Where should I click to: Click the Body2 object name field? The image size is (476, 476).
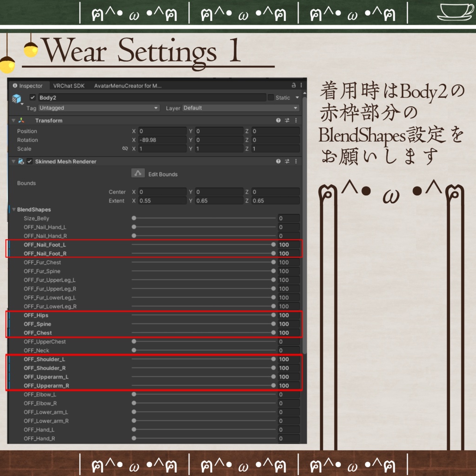(x=152, y=98)
